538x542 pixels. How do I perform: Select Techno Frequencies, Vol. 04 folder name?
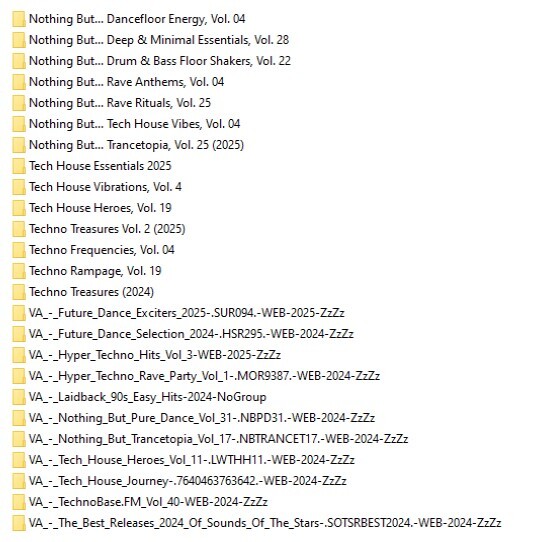click(102, 250)
